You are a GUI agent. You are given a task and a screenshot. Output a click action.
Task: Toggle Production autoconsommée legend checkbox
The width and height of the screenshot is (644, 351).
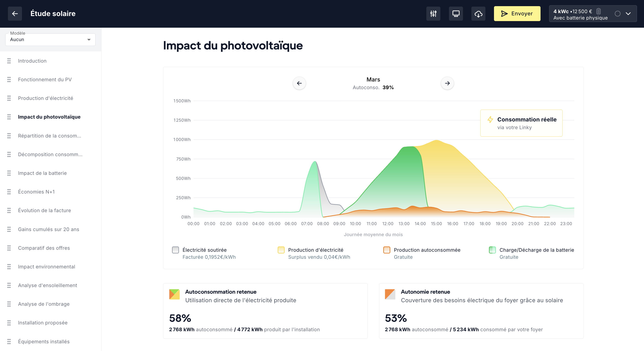point(387,250)
